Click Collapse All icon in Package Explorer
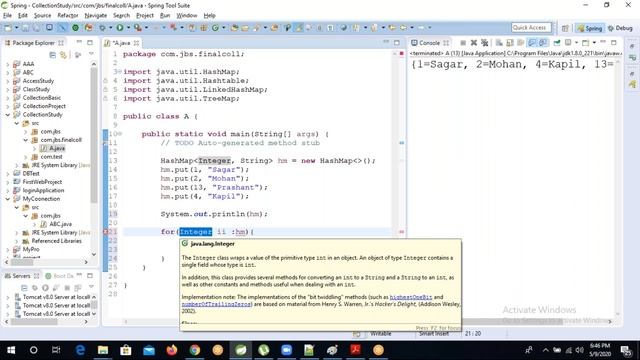The width and height of the screenshot is (640, 360). pyautogui.click(x=53, y=55)
